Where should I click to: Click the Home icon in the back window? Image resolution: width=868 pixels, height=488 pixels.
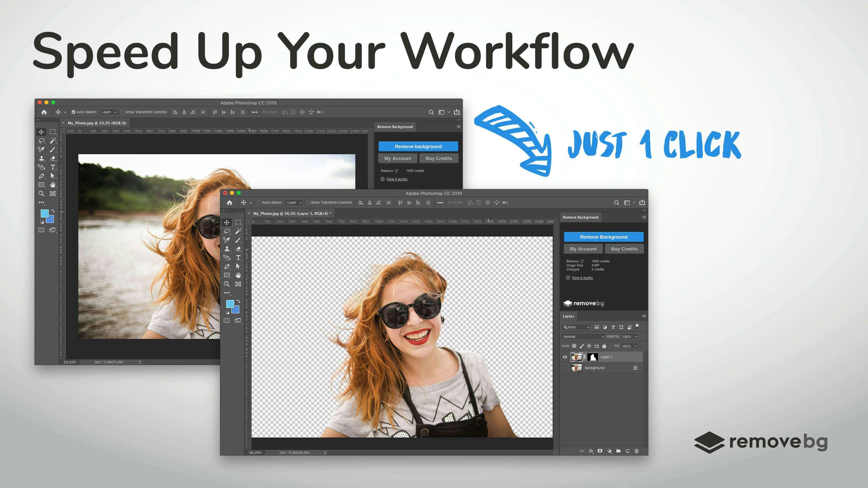click(44, 112)
